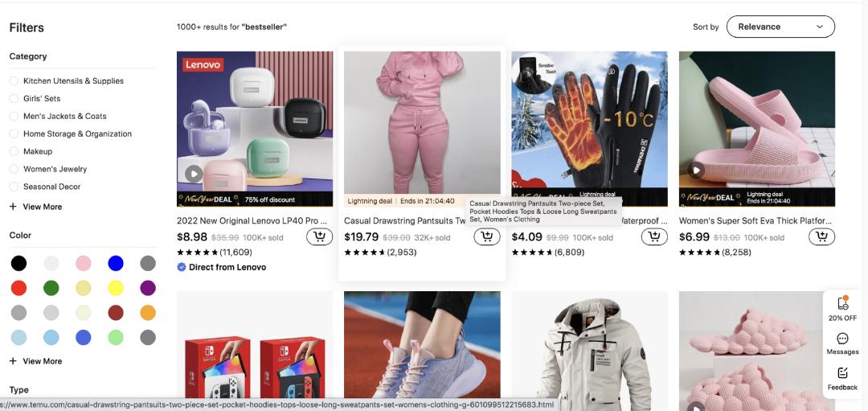Open the Messages chat icon
The width and height of the screenshot is (868, 411).
tap(842, 344)
